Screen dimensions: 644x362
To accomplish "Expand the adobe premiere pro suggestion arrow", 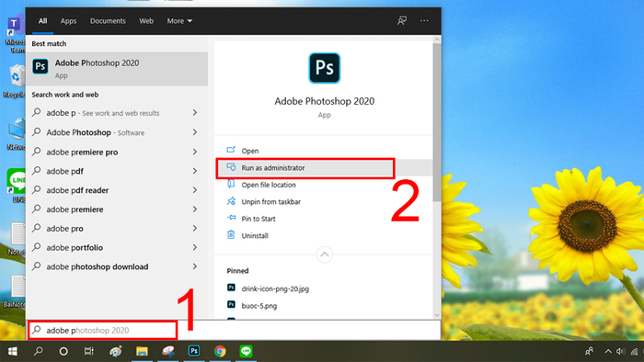I will pos(195,152).
